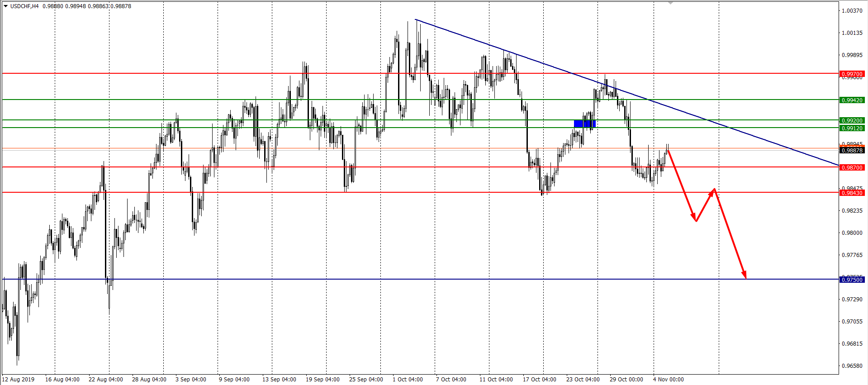Click the blue 0.97500 target price label

point(852,280)
